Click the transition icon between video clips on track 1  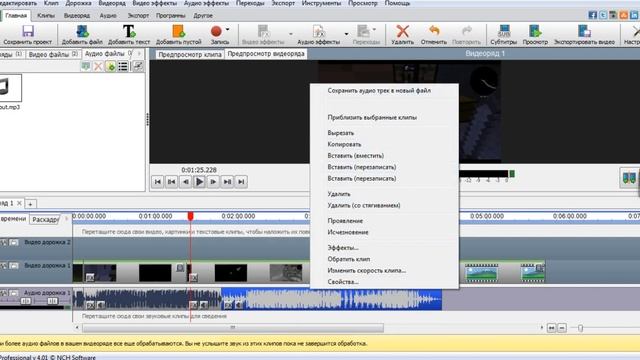180,268
